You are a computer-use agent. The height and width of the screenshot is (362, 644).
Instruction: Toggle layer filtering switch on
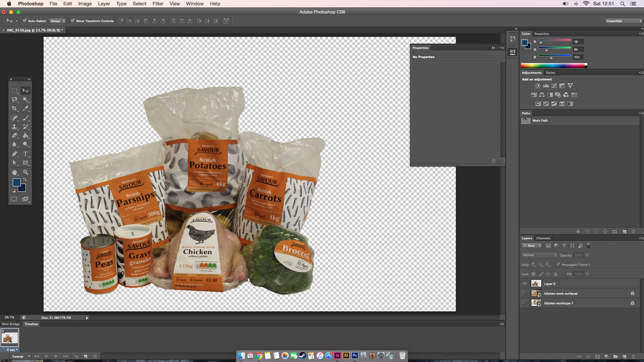[588, 245]
